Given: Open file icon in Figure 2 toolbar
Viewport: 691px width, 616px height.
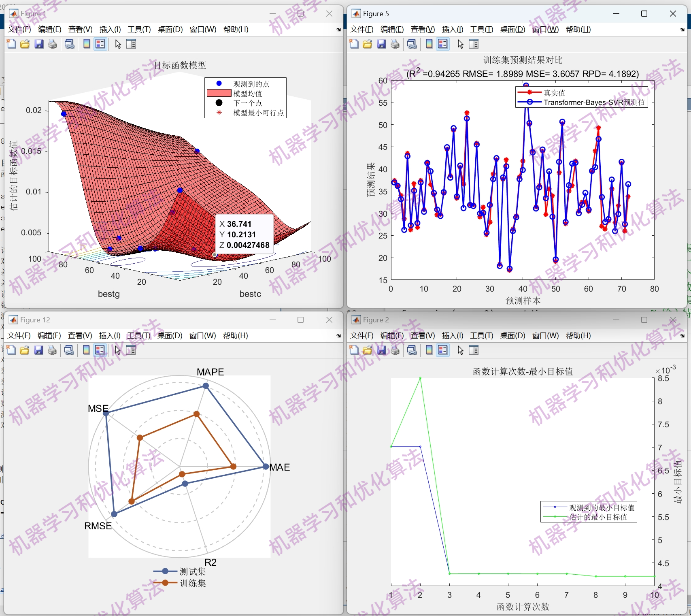Looking at the screenshot, I should (x=367, y=350).
